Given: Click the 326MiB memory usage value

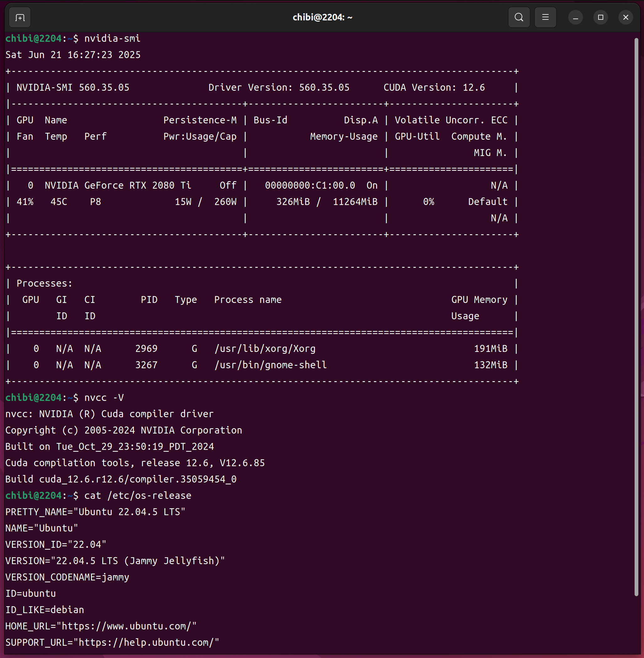Looking at the screenshot, I should [293, 202].
